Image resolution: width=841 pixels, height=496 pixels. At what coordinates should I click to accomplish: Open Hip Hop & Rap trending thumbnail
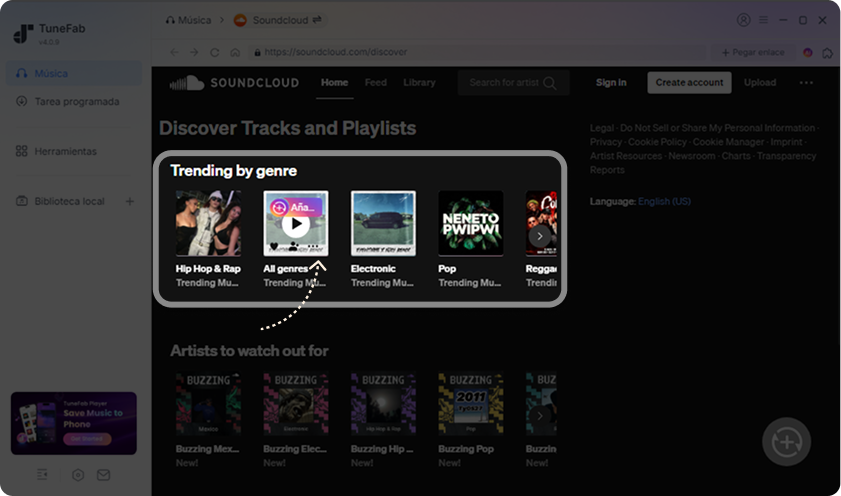(x=208, y=223)
